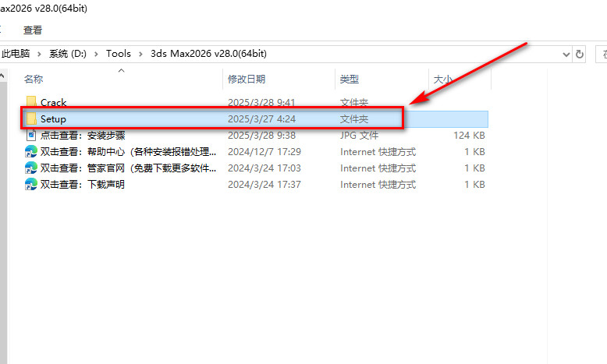Click the navigation pane vertical scrollbar track

click(3, 222)
